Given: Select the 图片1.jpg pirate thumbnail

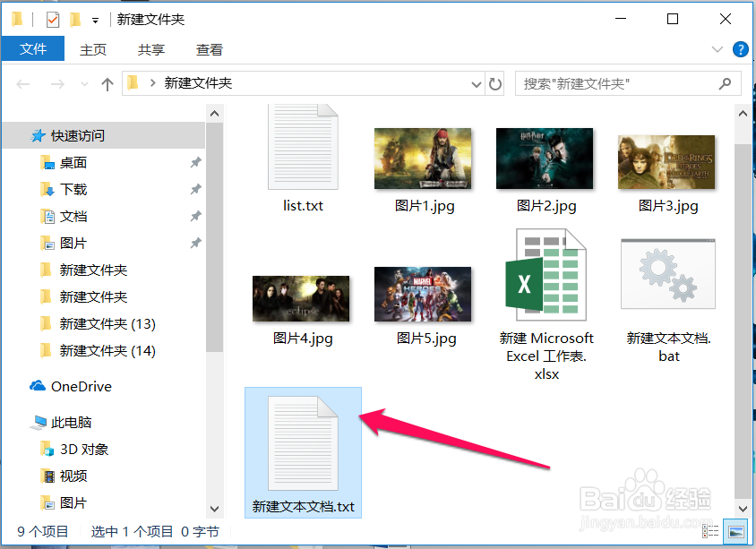Looking at the screenshot, I should pyautogui.click(x=423, y=159).
